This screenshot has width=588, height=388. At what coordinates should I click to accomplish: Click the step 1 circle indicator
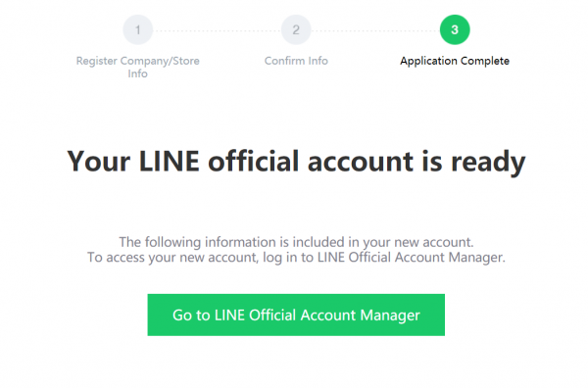137,29
